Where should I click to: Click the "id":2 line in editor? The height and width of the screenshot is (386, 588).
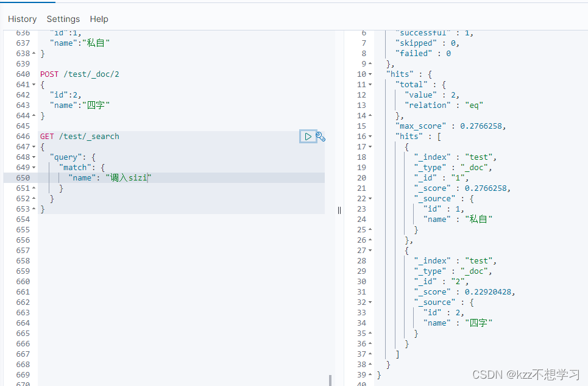(65, 95)
